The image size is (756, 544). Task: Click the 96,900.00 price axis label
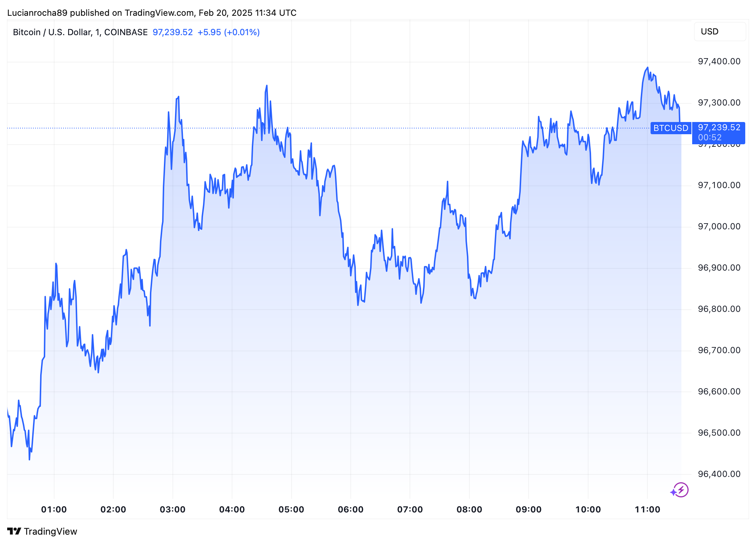[x=719, y=268]
